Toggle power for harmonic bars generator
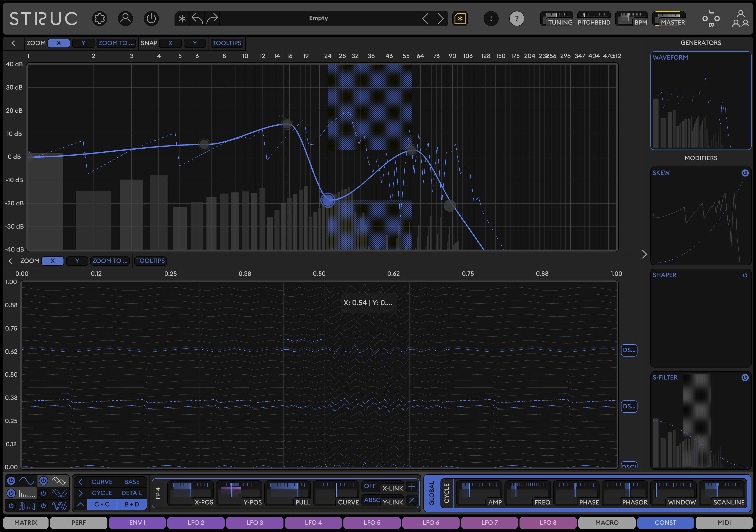The width and height of the screenshot is (756, 532). pyautogui.click(x=11, y=493)
